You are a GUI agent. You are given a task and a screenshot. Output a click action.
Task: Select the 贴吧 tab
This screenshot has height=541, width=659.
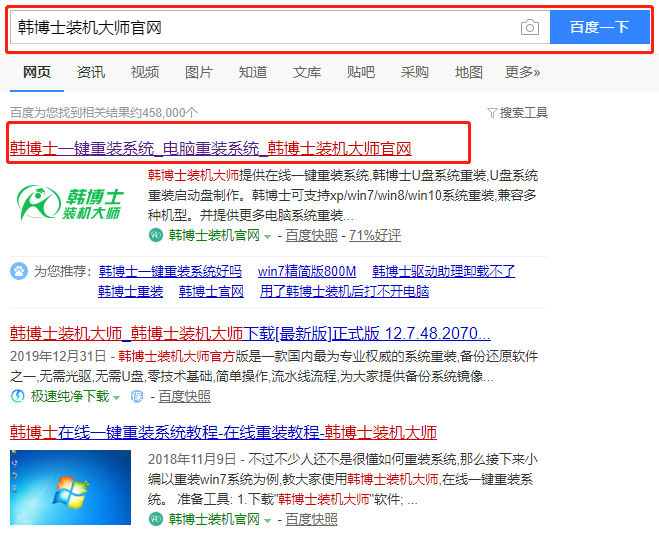pyautogui.click(x=361, y=72)
